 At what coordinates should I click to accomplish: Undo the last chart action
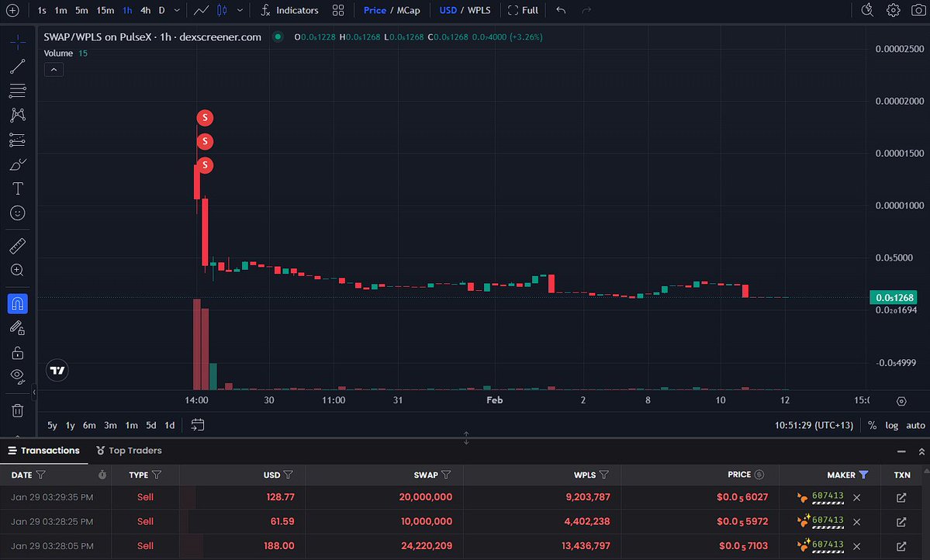(x=561, y=10)
